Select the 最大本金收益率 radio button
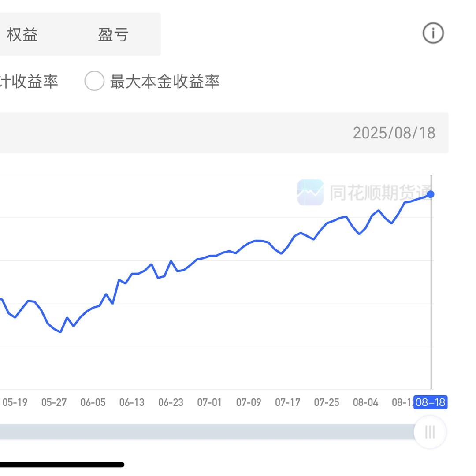The height and width of the screenshot is (476, 476). 94,81
